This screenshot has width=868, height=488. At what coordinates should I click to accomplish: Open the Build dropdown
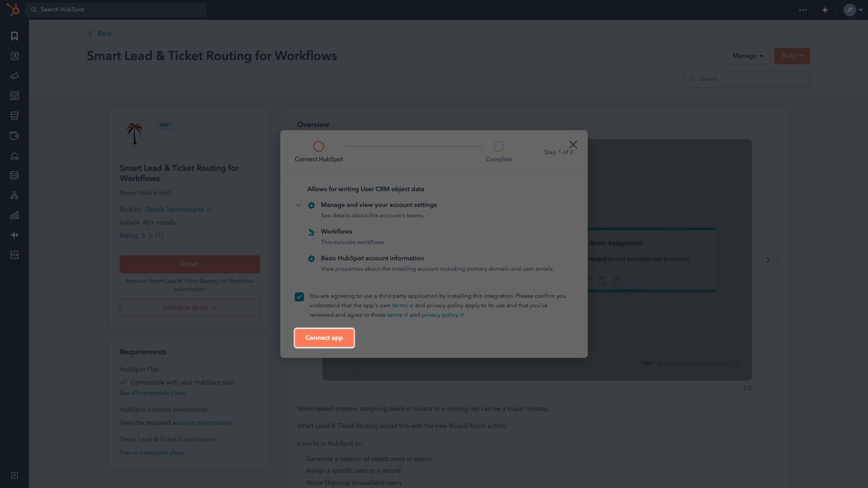792,56
